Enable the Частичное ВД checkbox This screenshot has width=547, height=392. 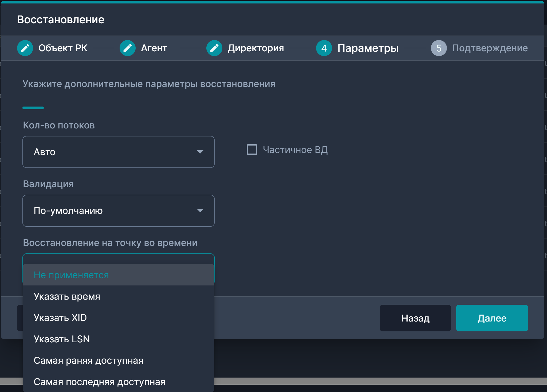[x=252, y=150]
